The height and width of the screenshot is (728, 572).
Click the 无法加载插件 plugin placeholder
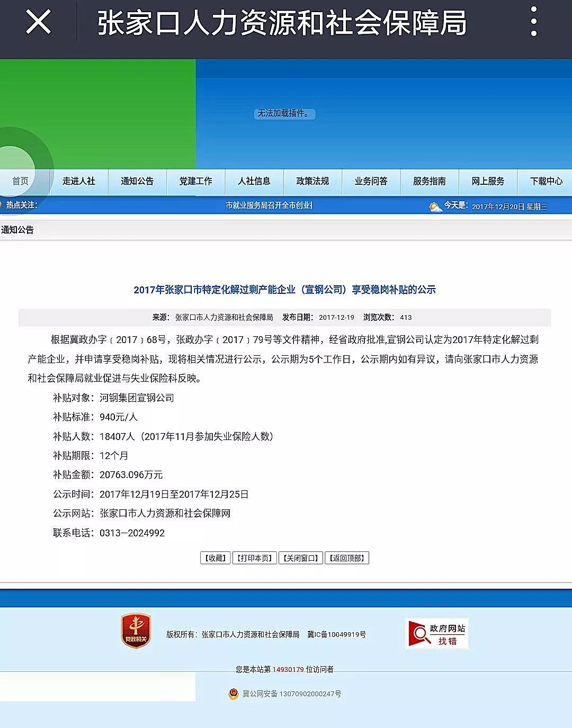(284, 113)
